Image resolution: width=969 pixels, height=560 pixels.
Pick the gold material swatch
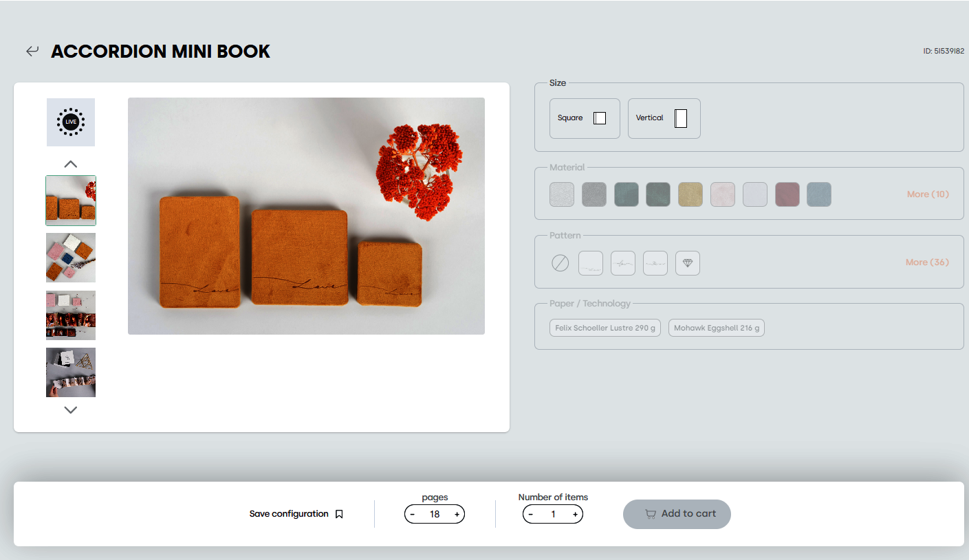(690, 194)
